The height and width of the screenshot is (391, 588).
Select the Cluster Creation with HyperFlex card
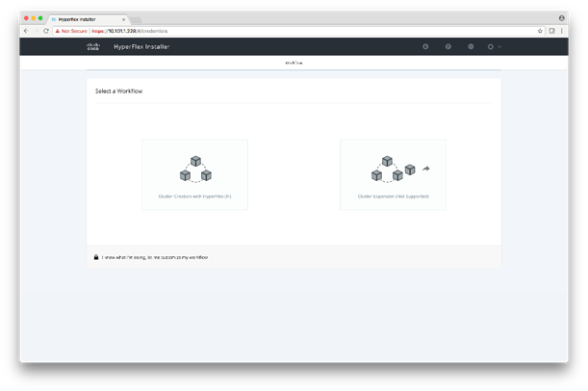[x=194, y=174]
